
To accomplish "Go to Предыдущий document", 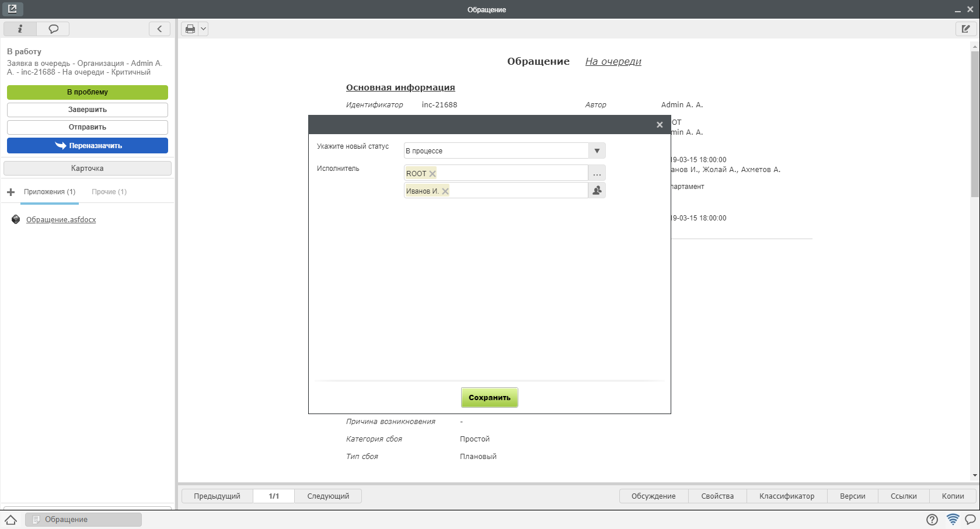I will click(x=217, y=496).
